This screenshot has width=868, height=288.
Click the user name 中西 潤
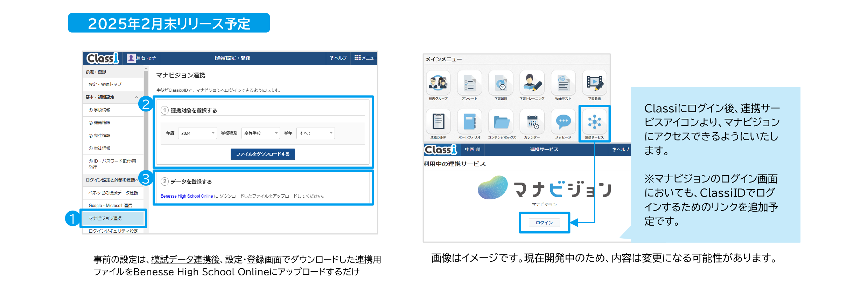[x=472, y=150]
